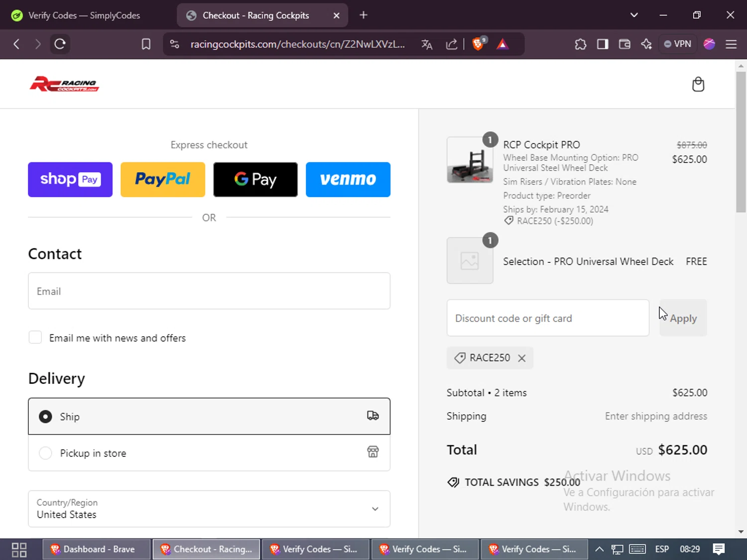The height and width of the screenshot is (560, 747).
Task: Open Windows Task View icon in taskbar
Action: click(x=19, y=550)
